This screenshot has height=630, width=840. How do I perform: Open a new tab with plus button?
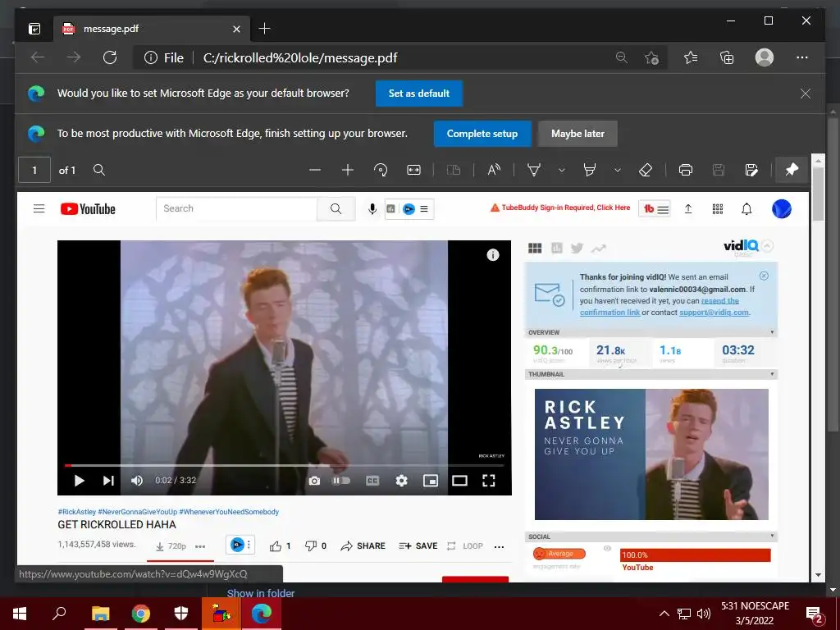pyautogui.click(x=264, y=29)
